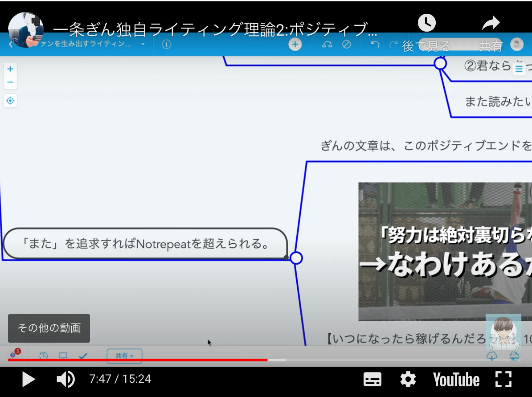Screen dimensions: 532x397
Task: Click the crossed-circle icon in toolbar
Action: click(x=346, y=45)
